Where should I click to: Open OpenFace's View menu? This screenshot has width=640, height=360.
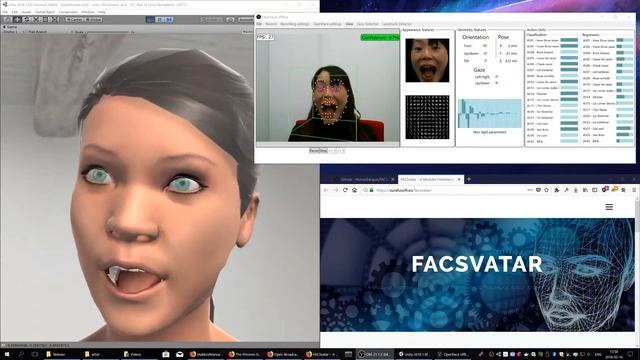349,24
